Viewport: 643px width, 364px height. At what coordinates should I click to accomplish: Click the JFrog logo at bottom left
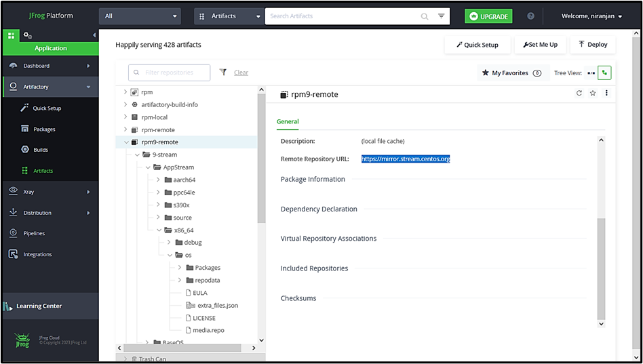[22, 340]
